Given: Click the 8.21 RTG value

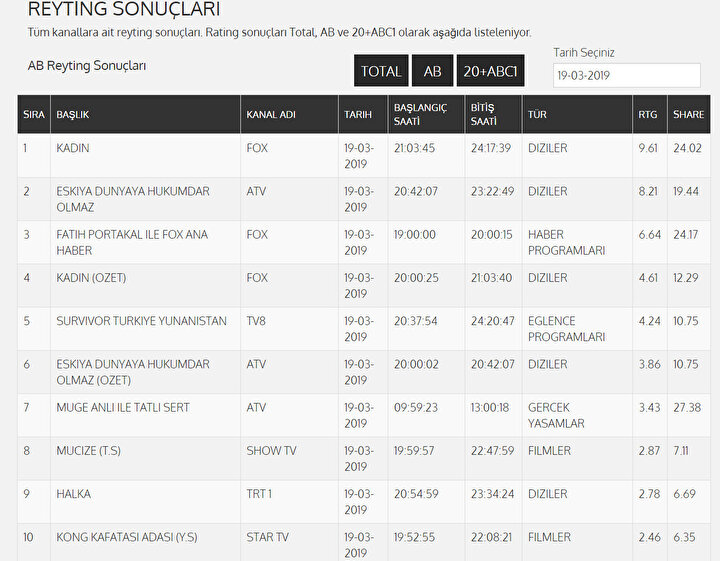Looking at the screenshot, I should point(648,191).
